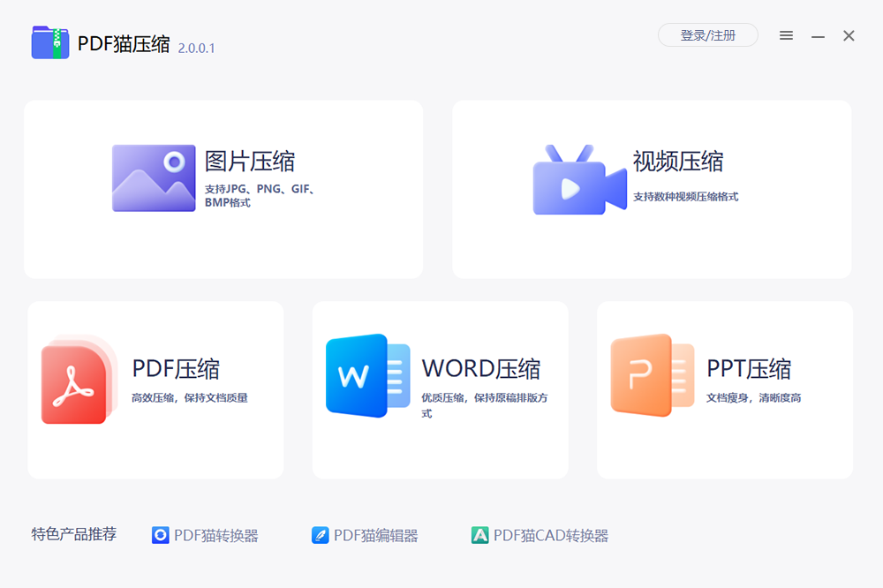
Task: Click the video camera compression icon
Action: point(567,181)
